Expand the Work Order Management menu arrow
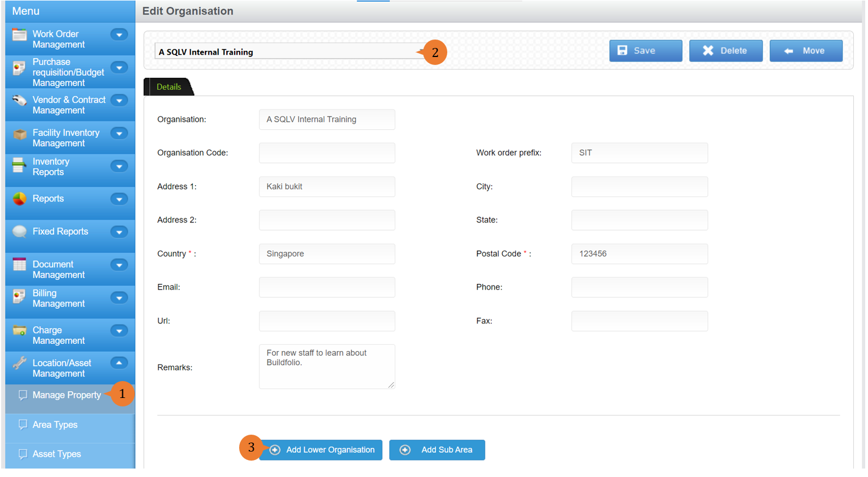Image resolution: width=868 pixels, height=477 pixels. (x=119, y=34)
